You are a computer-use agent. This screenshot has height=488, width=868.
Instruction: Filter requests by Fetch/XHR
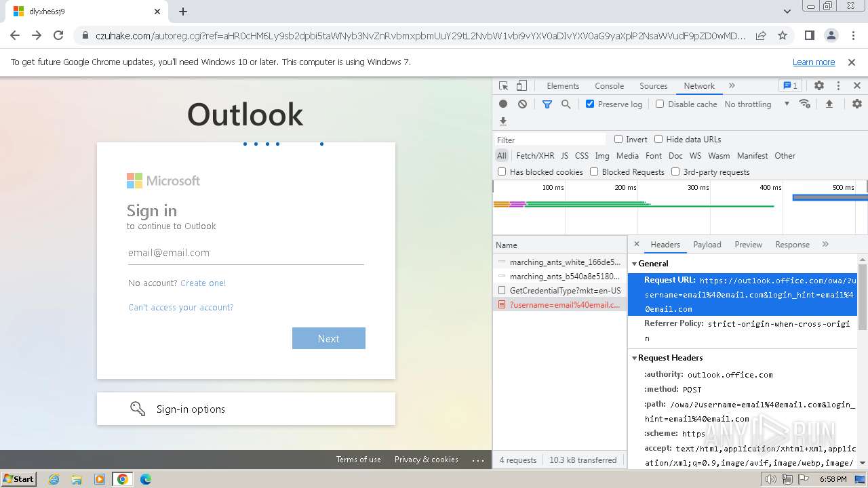(x=535, y=156)
